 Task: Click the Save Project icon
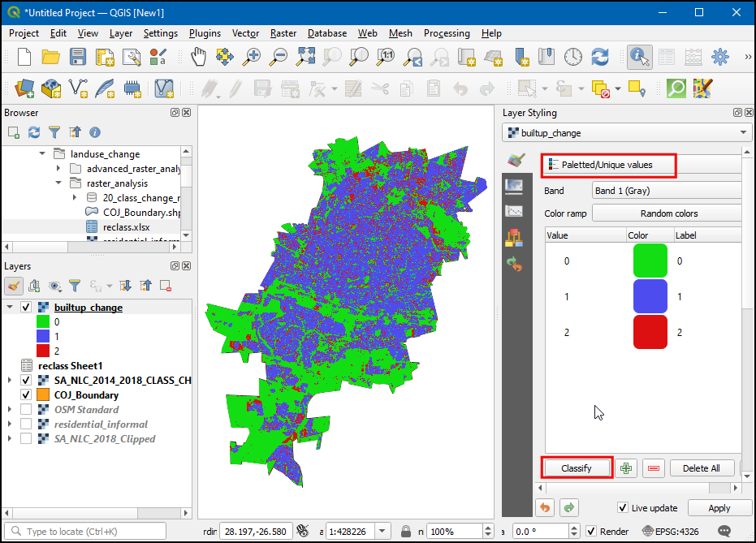pyautogui.click(x=77, y=57)
